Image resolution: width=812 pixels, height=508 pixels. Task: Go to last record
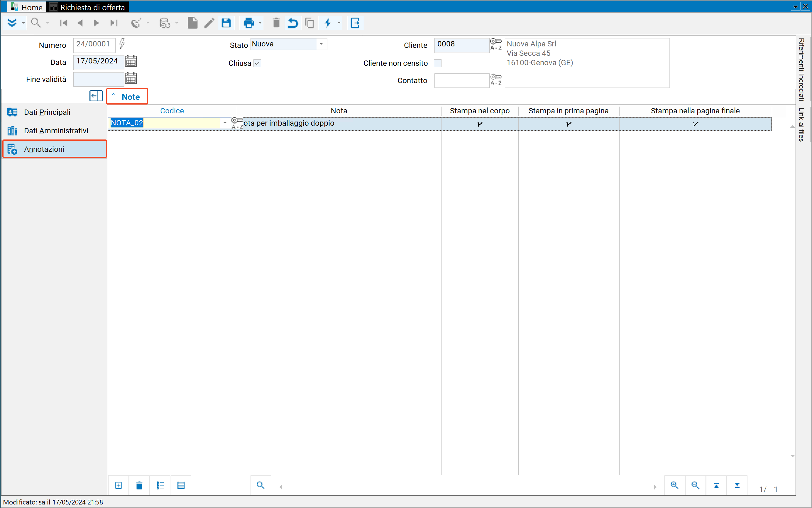pyautogui.click(x=114, y=23)
